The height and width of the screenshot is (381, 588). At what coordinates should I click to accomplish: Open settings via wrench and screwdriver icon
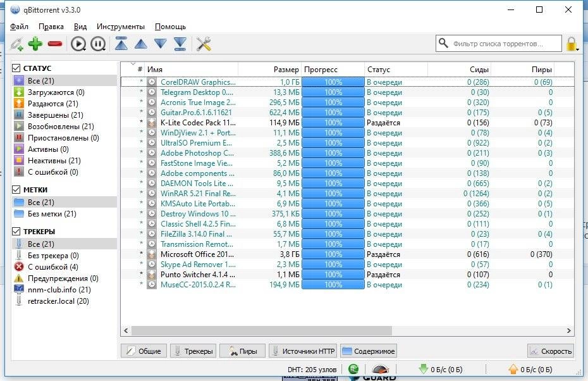pyautogui.click(x=204, y=44)
